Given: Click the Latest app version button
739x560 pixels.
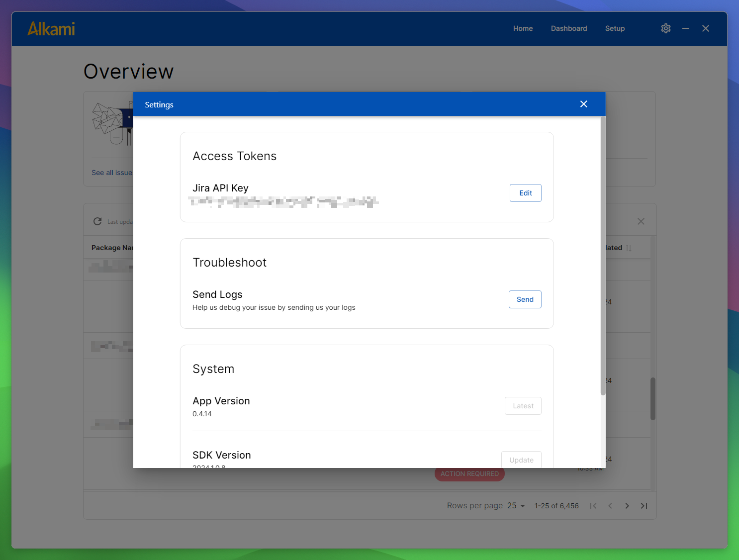Looking at the screenshot, I should [x=523, y=406].
